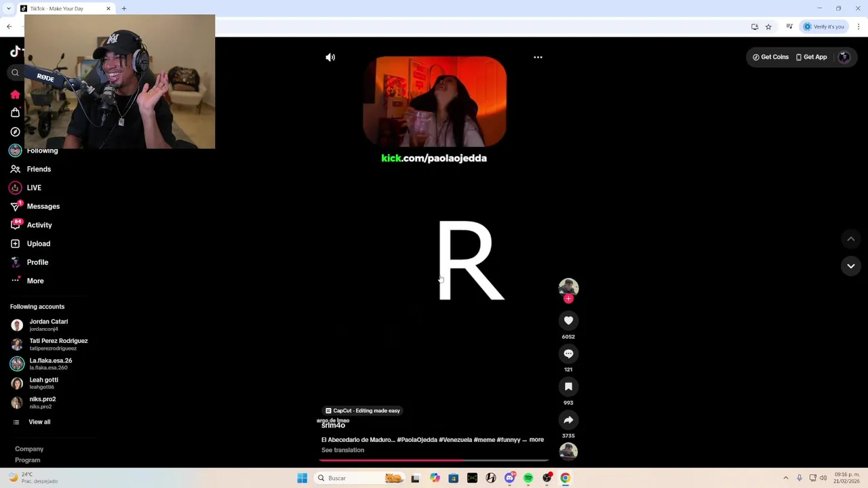Open Activity notifications in the sidebar

tap(31, 225)
